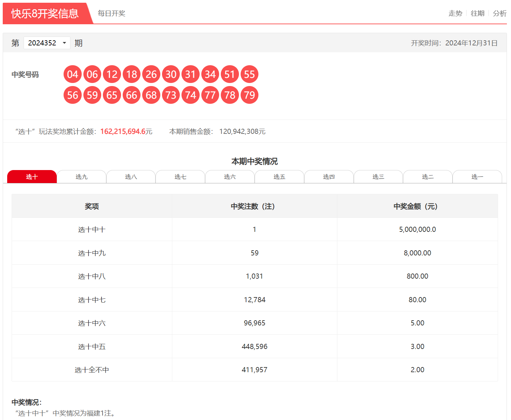Click the red ball numbered 55
This screenshot has width=511, height=420.
pos(250,74)
